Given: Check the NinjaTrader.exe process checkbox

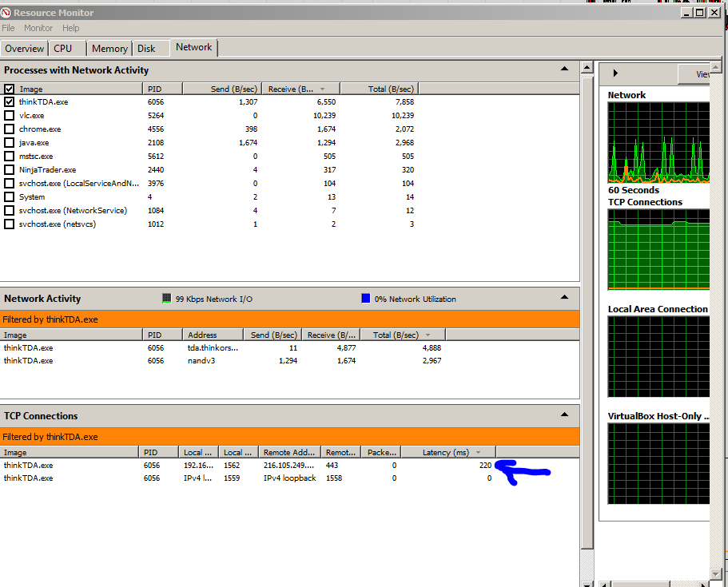Looking at the screenshot, I should point(10,170).
